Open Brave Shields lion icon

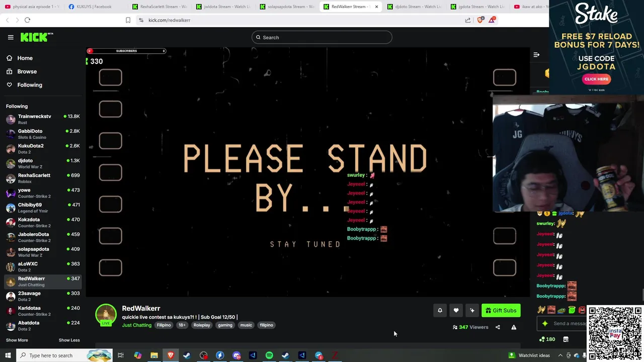click(x=479, y=20)
